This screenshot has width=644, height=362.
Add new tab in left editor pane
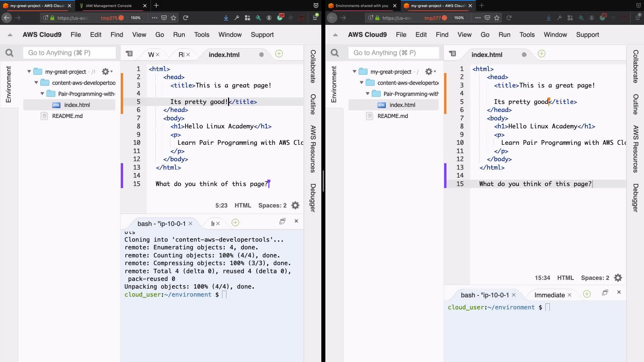coord(279,54)
